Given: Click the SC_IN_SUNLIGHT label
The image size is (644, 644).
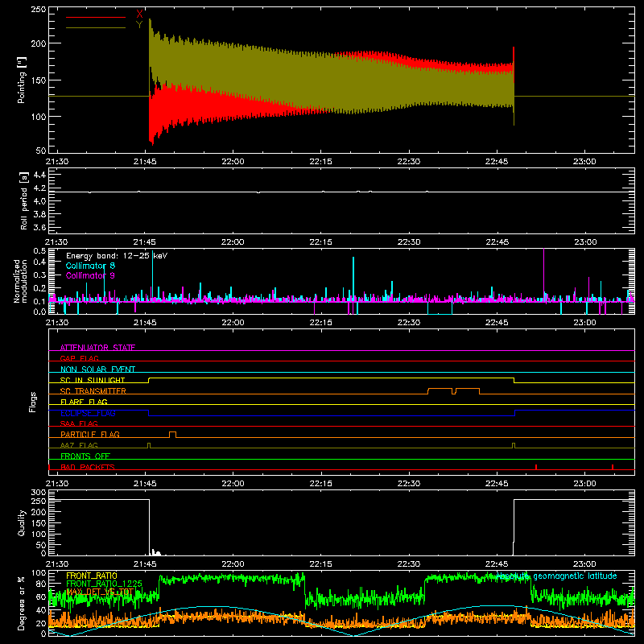Looking at the screenshot, I should 93,380.
